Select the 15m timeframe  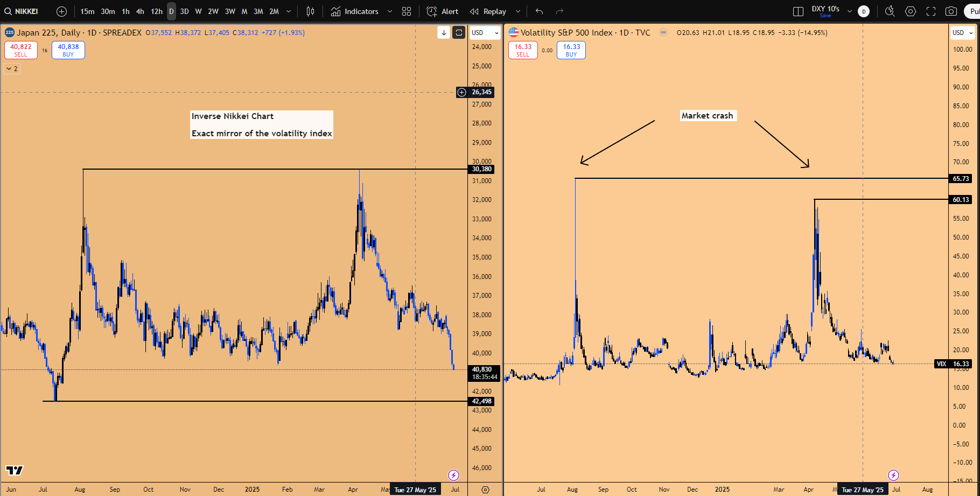[87, 11]
